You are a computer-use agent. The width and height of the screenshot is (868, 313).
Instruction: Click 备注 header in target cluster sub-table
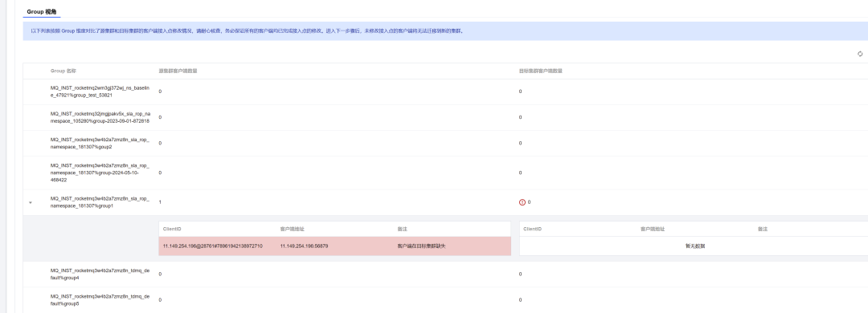763,229
